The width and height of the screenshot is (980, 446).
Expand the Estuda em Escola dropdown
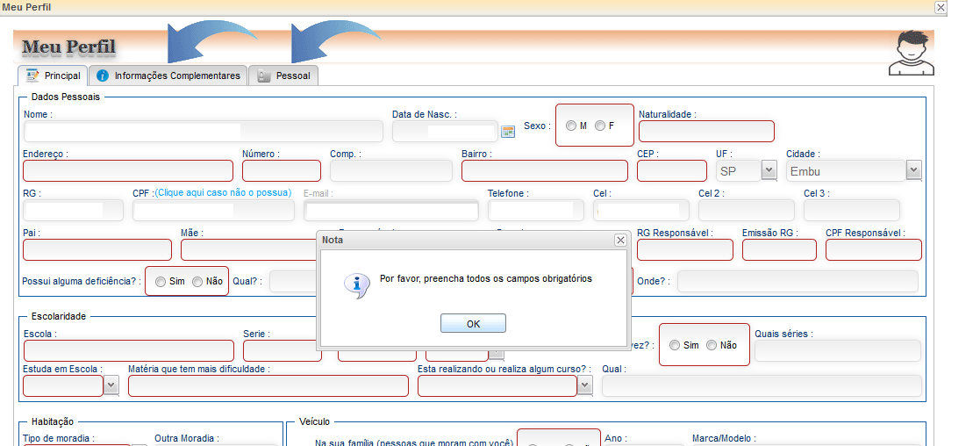[111, 386]
